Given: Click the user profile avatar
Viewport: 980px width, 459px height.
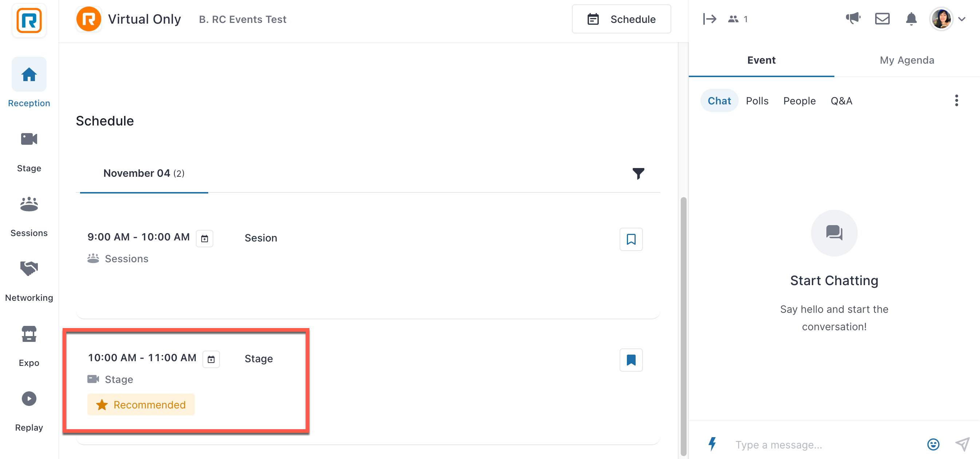Looking at the screenshot, I should pyautogui.click(x=941, y=19).
